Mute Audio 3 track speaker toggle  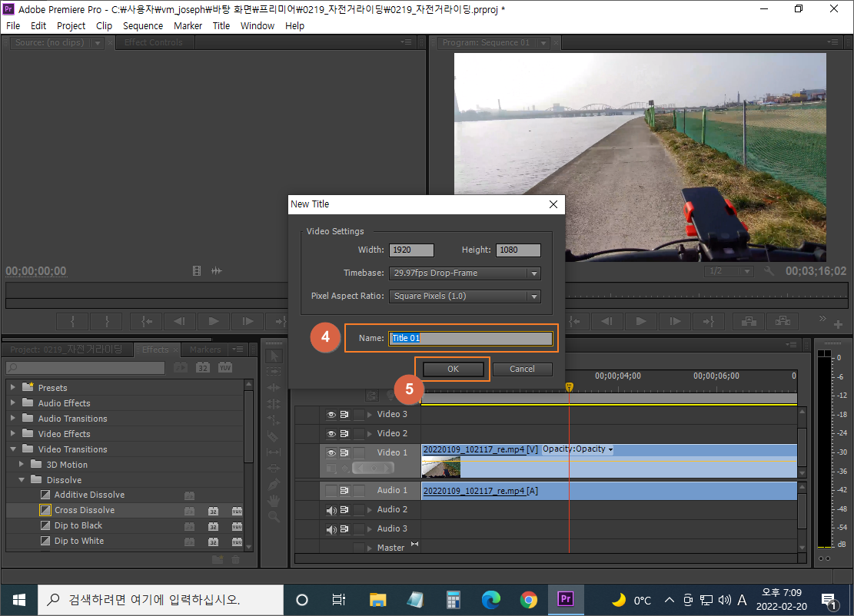tap(331, 529)
